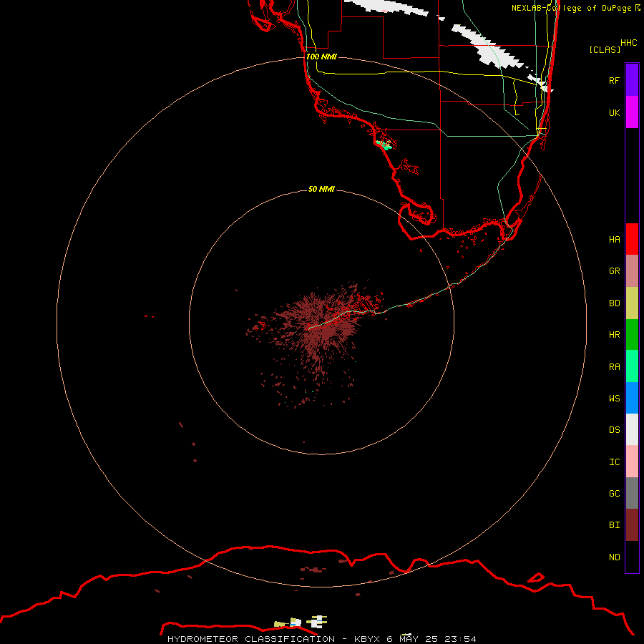
Task: Click the HA legend label
Action: pyautogui.click(x=614, y=239)
